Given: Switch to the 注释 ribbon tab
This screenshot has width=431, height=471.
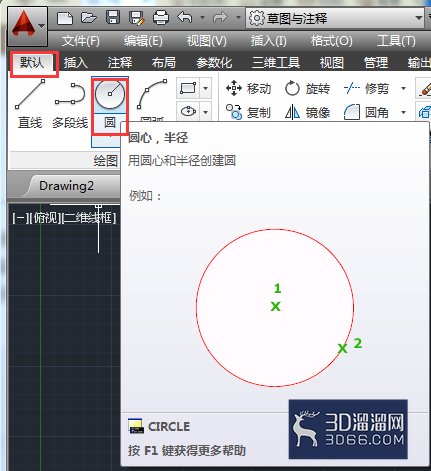Looking at the screenshot, I should point(120,63).
